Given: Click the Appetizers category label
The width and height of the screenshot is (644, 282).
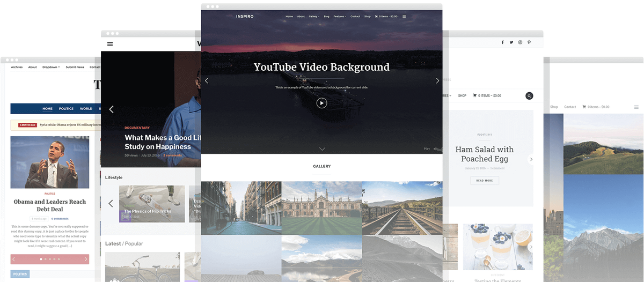Looking at the screenshot, I should 485,134.
